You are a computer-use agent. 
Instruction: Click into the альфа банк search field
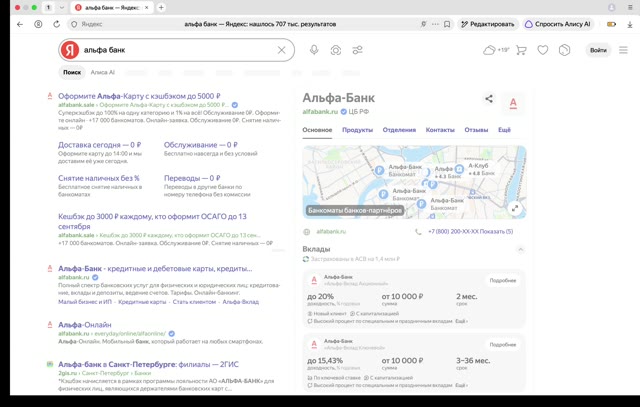click(178, 50)
